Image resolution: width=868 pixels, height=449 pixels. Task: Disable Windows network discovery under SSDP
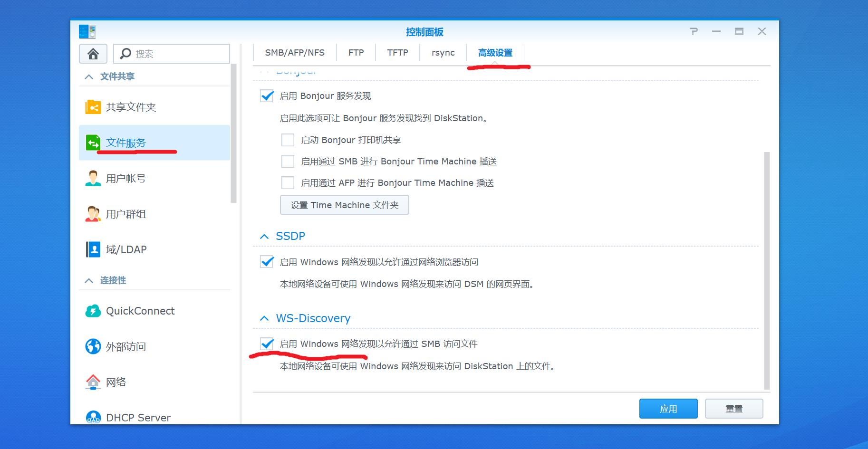pyautogui.click(x=266, y=262)
